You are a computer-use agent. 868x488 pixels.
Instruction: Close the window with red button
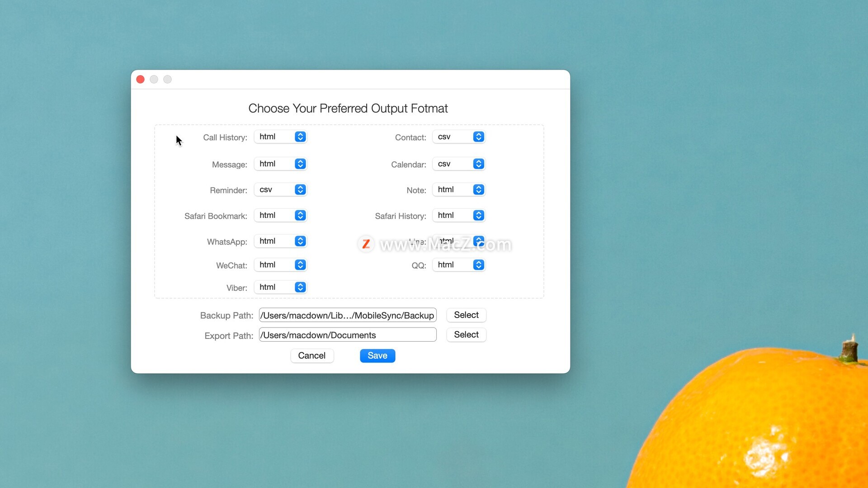click(x=141, y=80)
